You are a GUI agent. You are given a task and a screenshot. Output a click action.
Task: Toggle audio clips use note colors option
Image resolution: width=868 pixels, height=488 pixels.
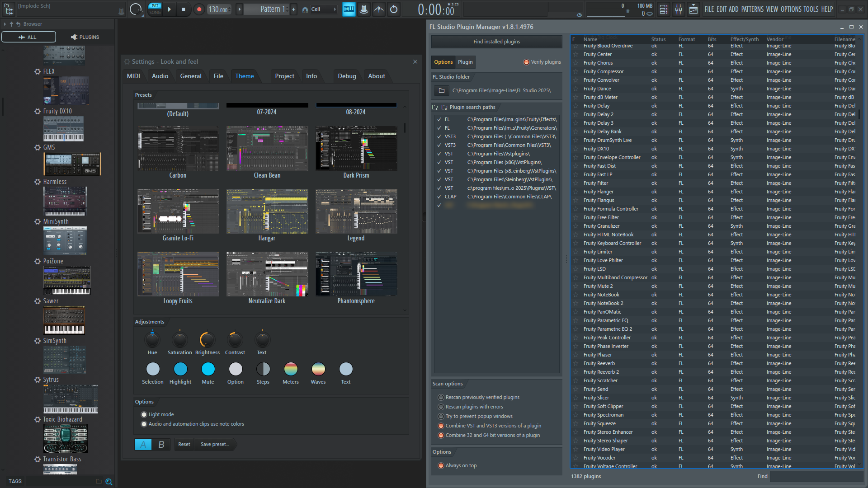144,424
